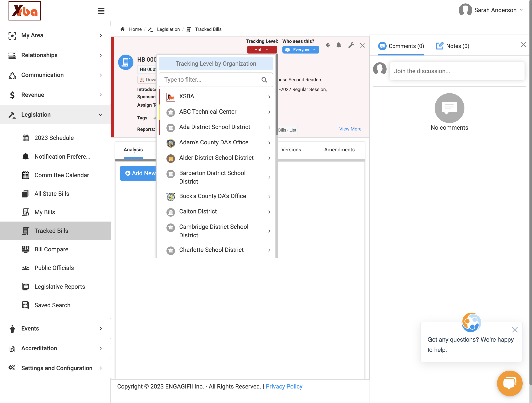Open Committee Calendar menu item
The height and width of the screenshot is (403, 532).
point(55,175)
